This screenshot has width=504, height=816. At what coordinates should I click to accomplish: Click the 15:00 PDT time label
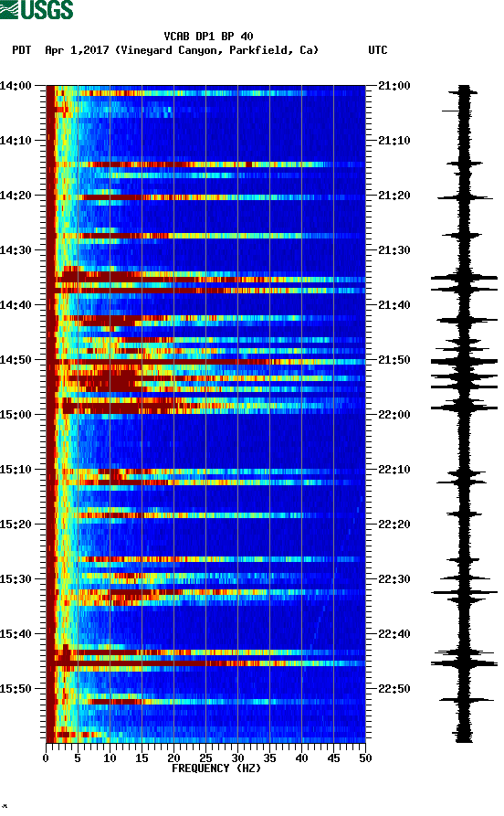(x=16, y=415)
